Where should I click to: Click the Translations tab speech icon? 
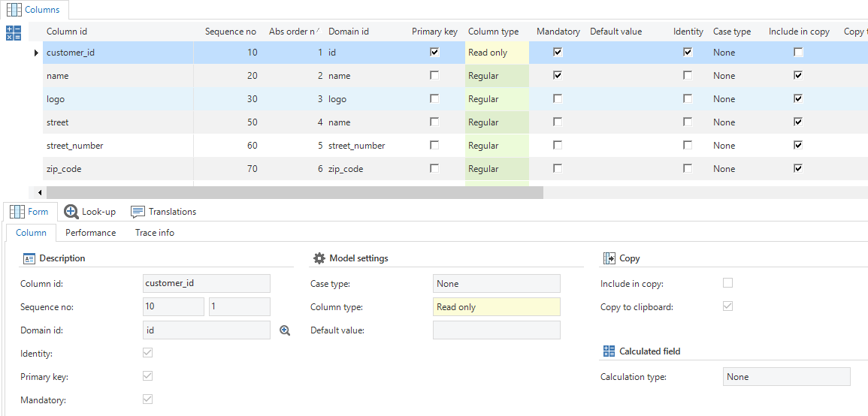tap(138, 212)
